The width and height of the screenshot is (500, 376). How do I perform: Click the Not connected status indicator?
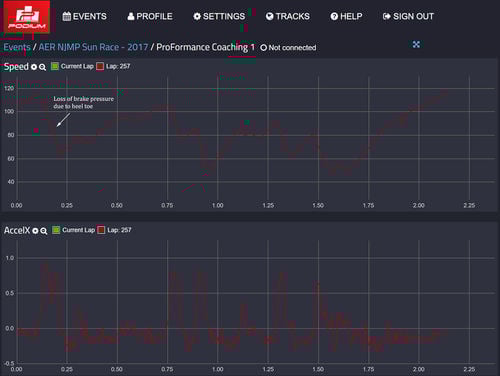pyautogui.click(x=288, y=48)
